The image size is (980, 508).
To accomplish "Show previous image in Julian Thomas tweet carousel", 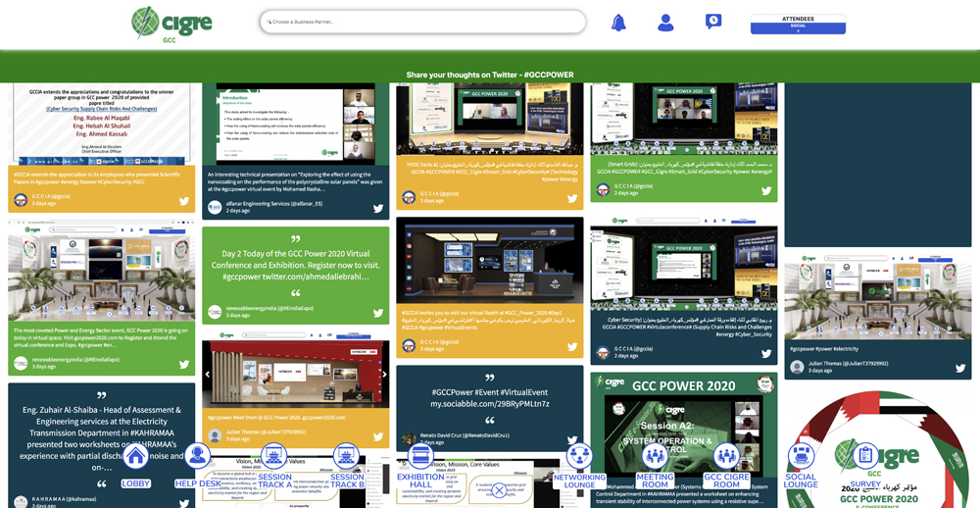I will click(208, 374).
